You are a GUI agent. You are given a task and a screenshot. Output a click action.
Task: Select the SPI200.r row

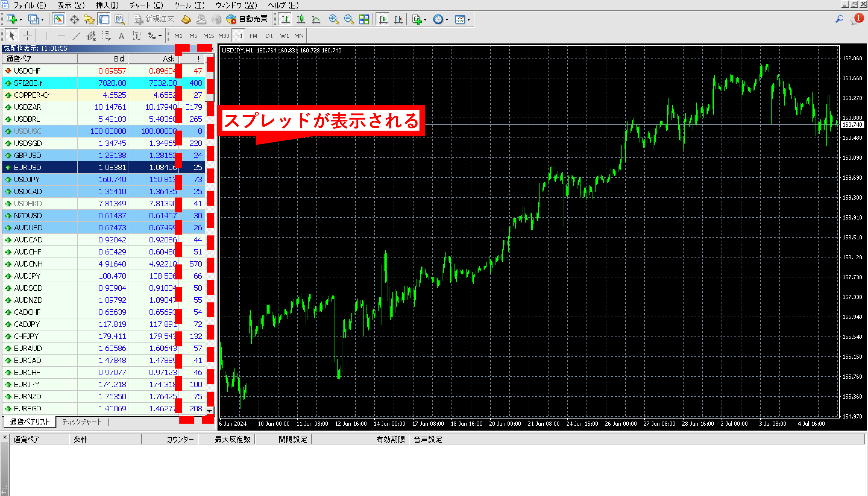[103, 83]
